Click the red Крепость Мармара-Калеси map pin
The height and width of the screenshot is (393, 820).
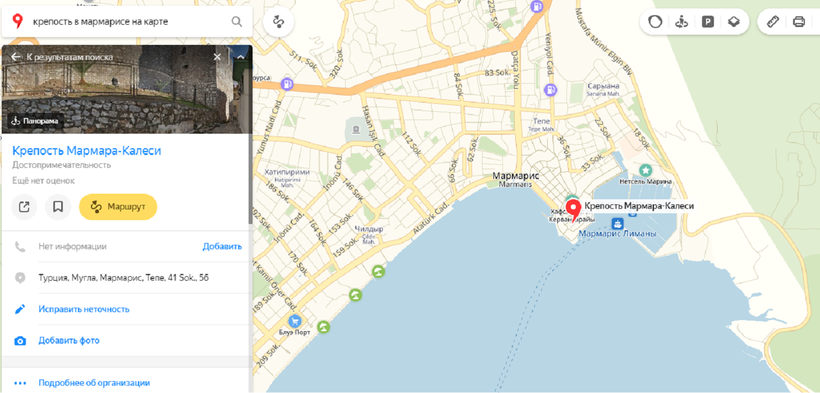574,210
